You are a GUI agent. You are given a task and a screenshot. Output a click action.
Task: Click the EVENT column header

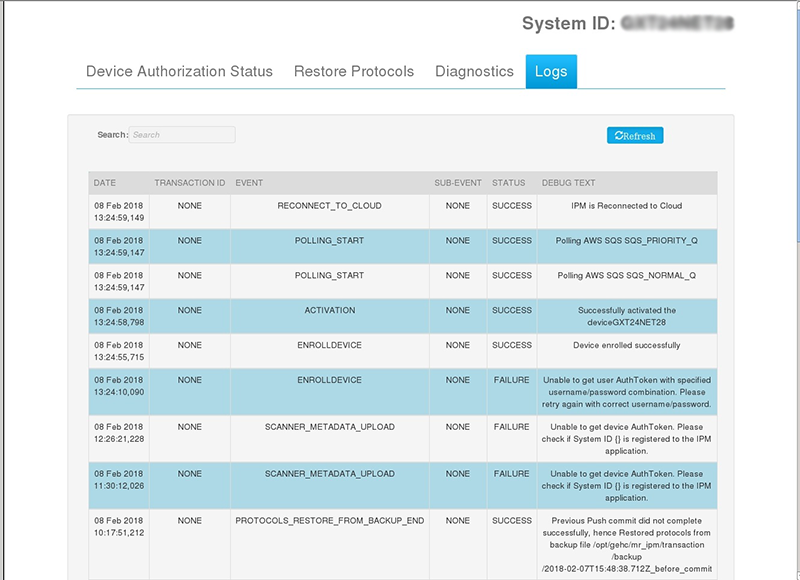click(x=249, y=183)
